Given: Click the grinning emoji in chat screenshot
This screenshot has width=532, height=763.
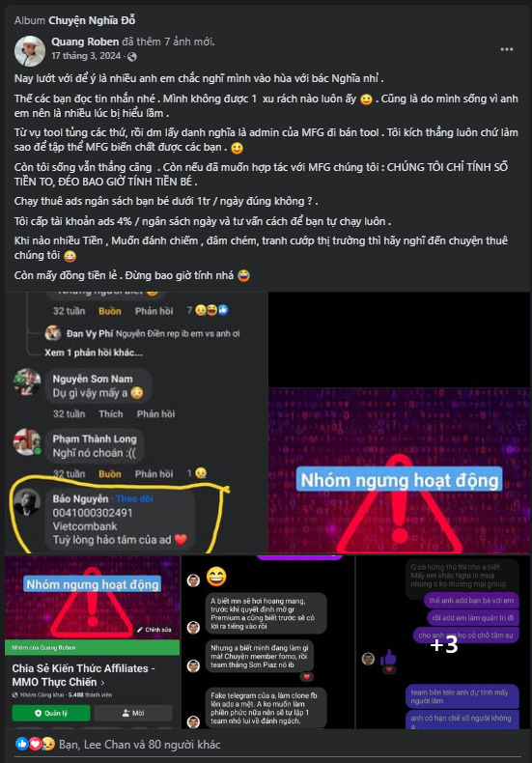Looking at the screenshot, I should 216,577.
